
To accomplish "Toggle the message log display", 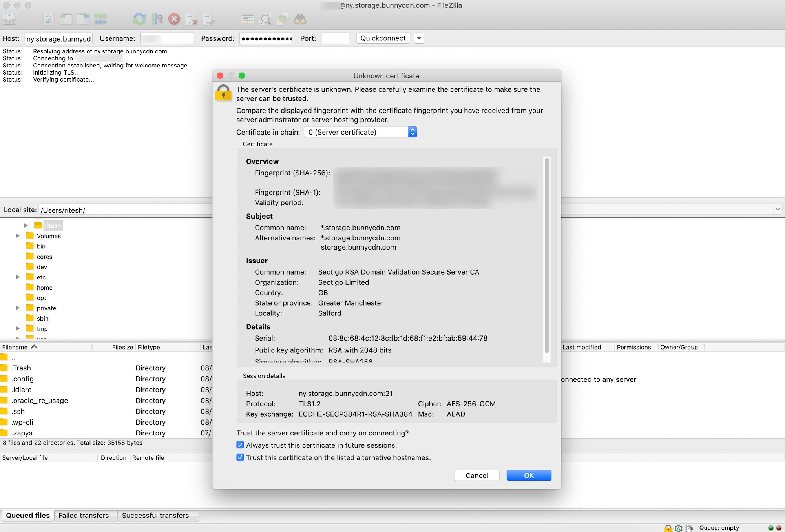I will (48, 18).
